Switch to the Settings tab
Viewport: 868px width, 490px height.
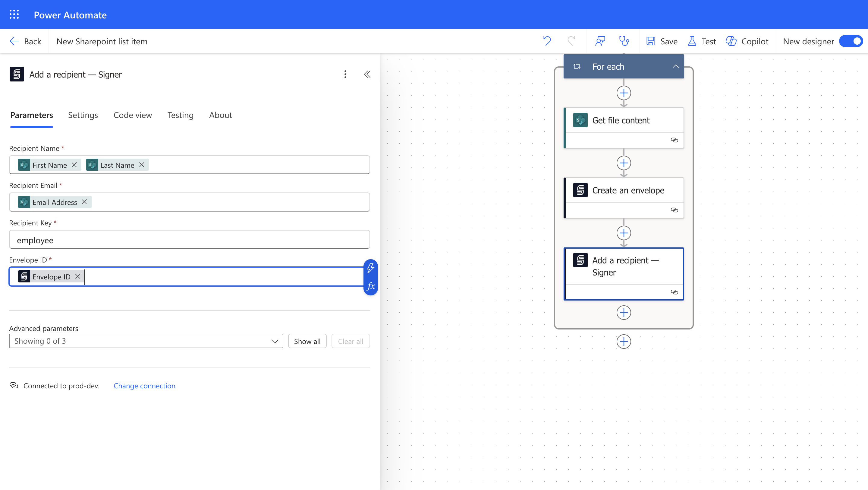pos(83,115)
